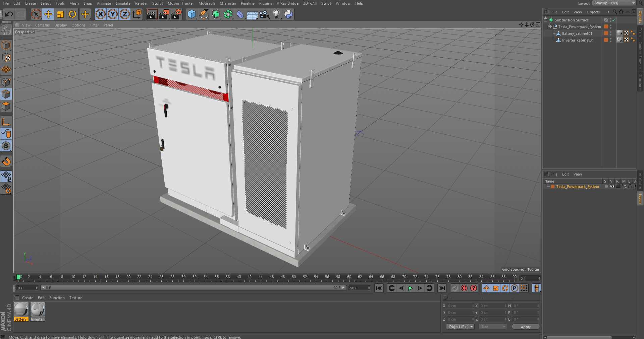Screen dimensions: 644x339
Task: Activate the Rotate tool
Action: pyautogui.click(x=72, y=14)
